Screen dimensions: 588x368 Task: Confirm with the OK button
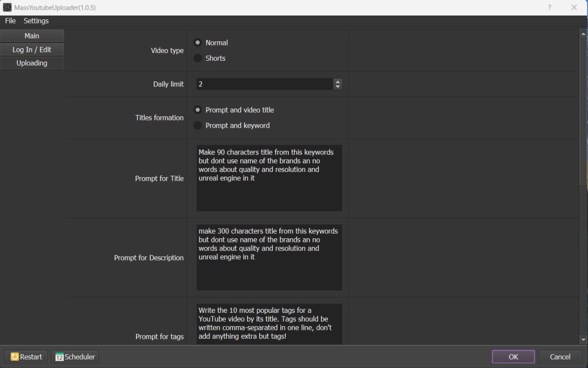point(513,356)
